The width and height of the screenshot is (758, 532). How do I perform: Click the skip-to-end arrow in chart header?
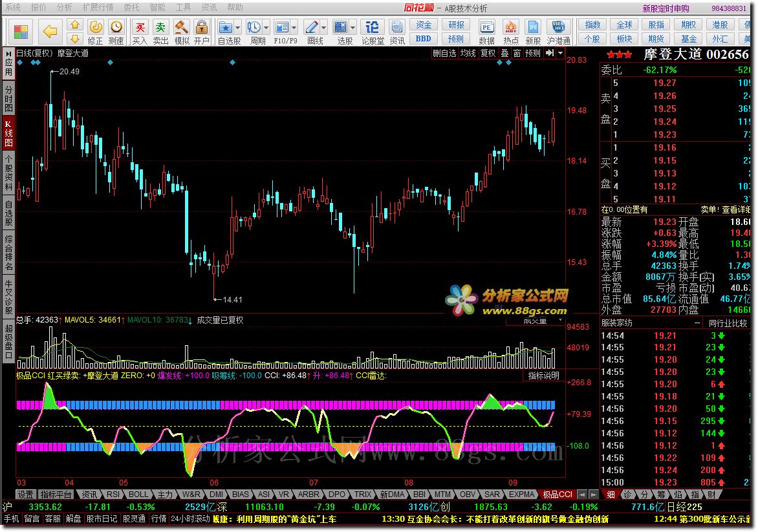click(550, 53)
